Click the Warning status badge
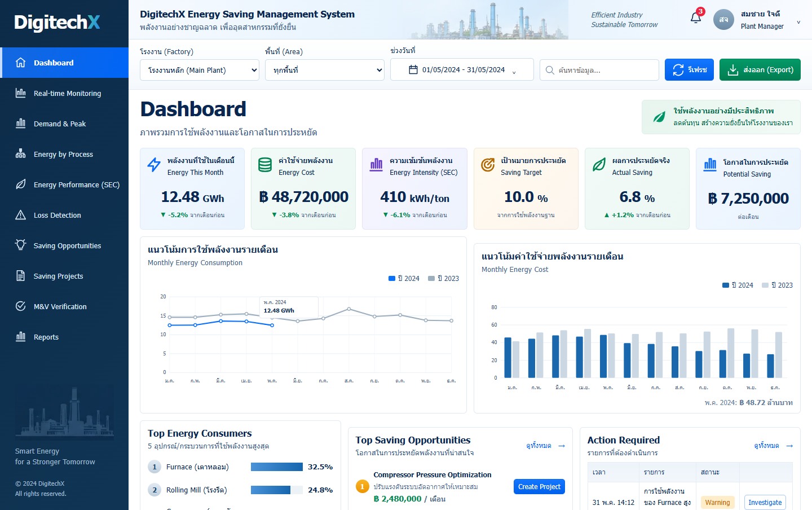Image resolution: width=812 pixels, height=510 pixels. pyautogui.click(x=717, y=503)
